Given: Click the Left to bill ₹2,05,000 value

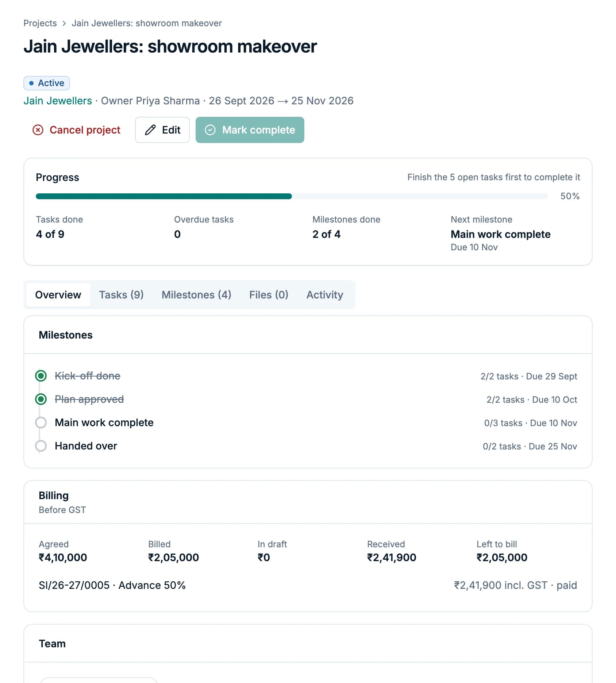Looking at the screenshot, I should [x=502, y=557].
